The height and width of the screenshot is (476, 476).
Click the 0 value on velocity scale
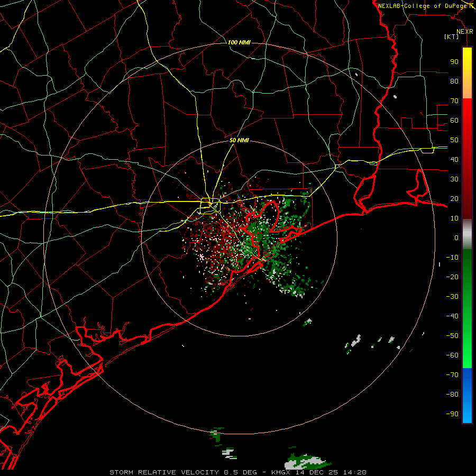click(x=456, y=238)
